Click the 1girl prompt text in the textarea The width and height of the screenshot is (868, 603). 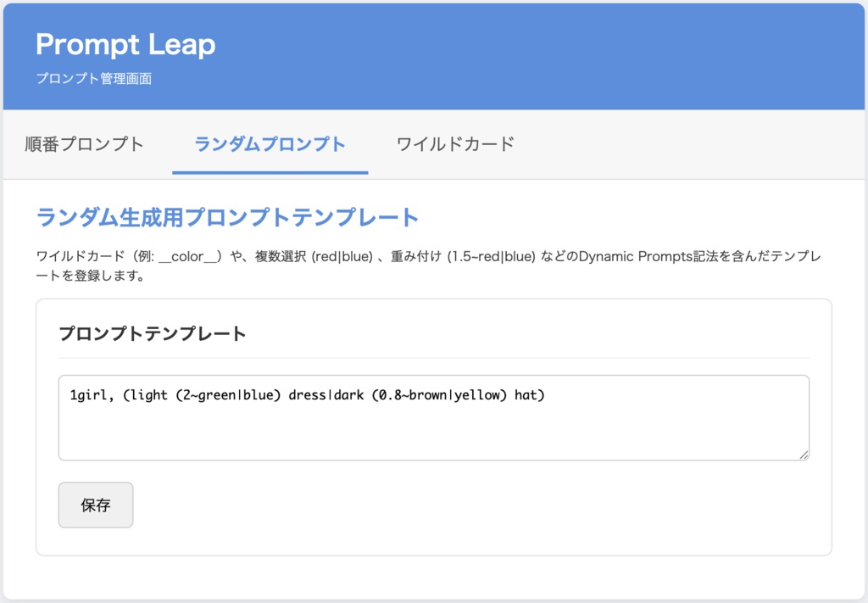(88, 394)
